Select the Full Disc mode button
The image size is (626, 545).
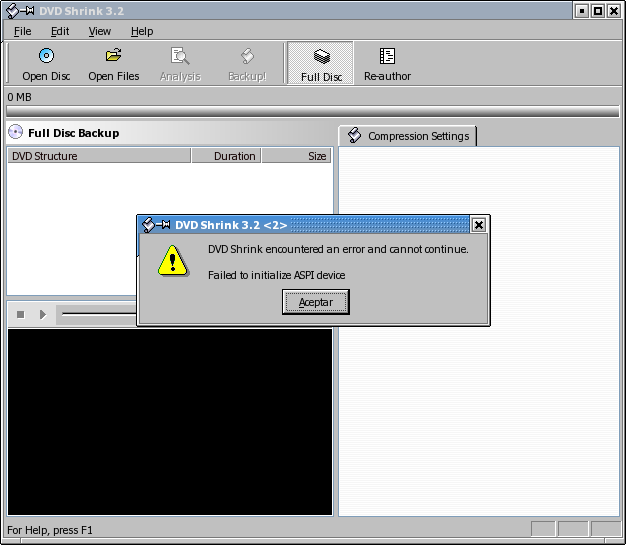[x=321, y=63]
